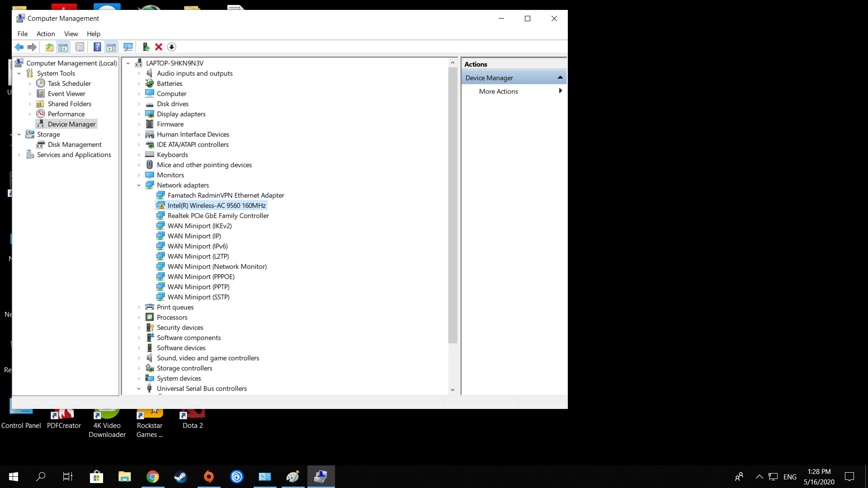The image size is (868, 488).
Task: Click Sound, video and game controllers icon
Action: 150,358
